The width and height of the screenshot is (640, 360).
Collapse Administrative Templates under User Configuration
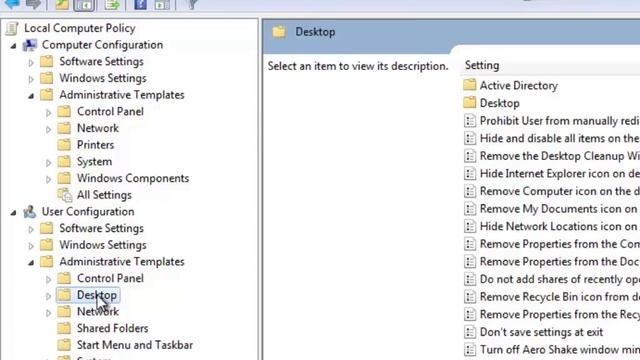[31, 263]
